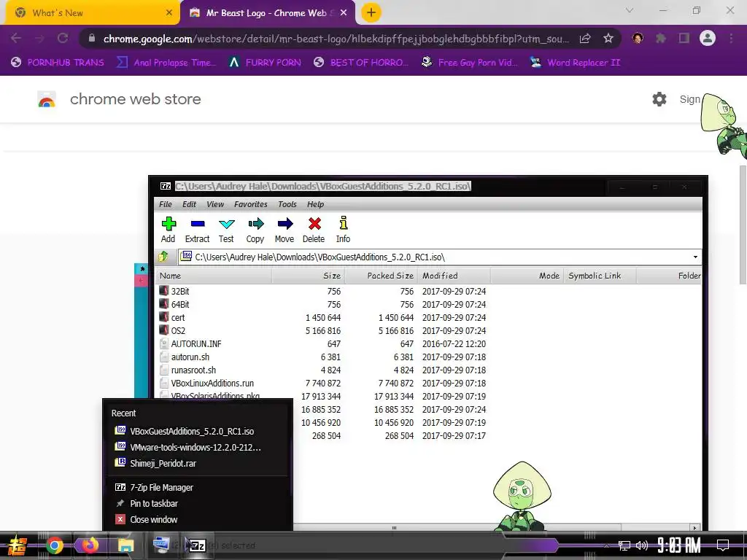747x560 pixels.
Task: Open the Chrome three-dot menu
Action: pyautogui.click(x=731, y=39)
